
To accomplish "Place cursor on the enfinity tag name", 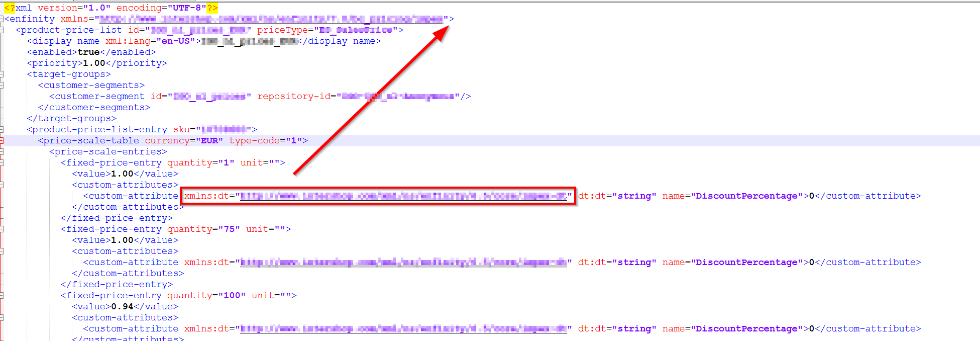I will (32, 19).
